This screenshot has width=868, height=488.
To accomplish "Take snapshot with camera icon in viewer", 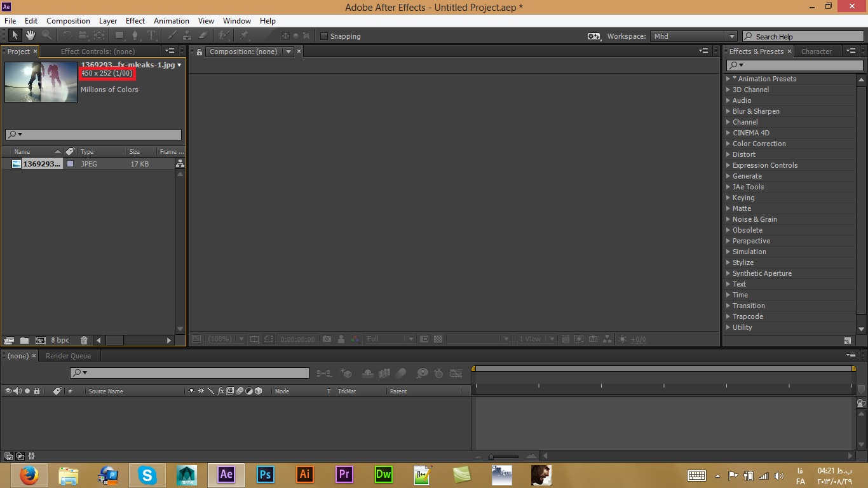I will click(x=327, y=339).
